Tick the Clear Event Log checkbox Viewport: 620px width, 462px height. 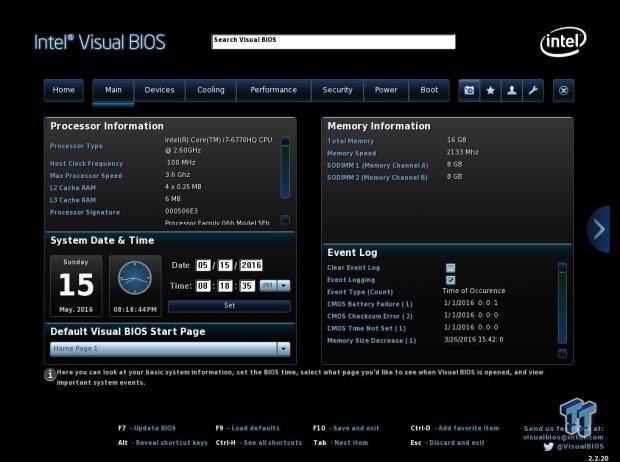click(x=450, y=268)
